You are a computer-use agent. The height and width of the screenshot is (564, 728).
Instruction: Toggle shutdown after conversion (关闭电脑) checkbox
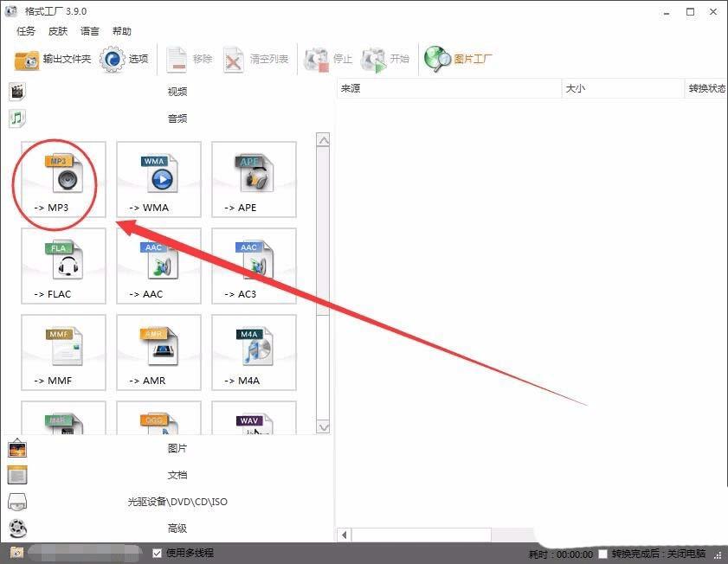pyautogui.click(x=602, y=554)
